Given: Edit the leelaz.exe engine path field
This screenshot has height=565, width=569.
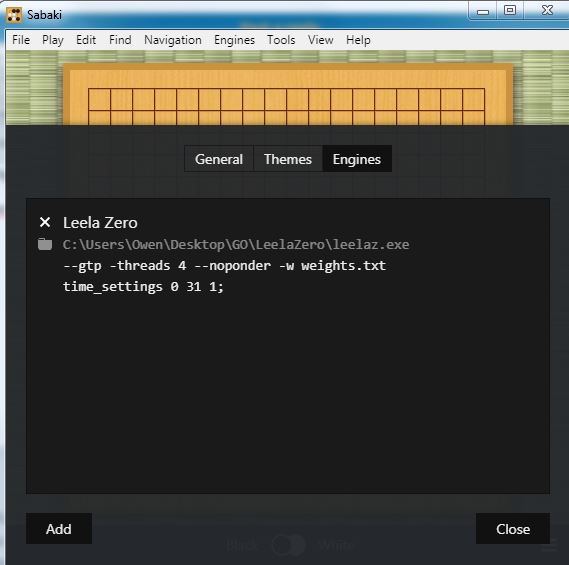Looking at the screenshot, I should point(236,245).
